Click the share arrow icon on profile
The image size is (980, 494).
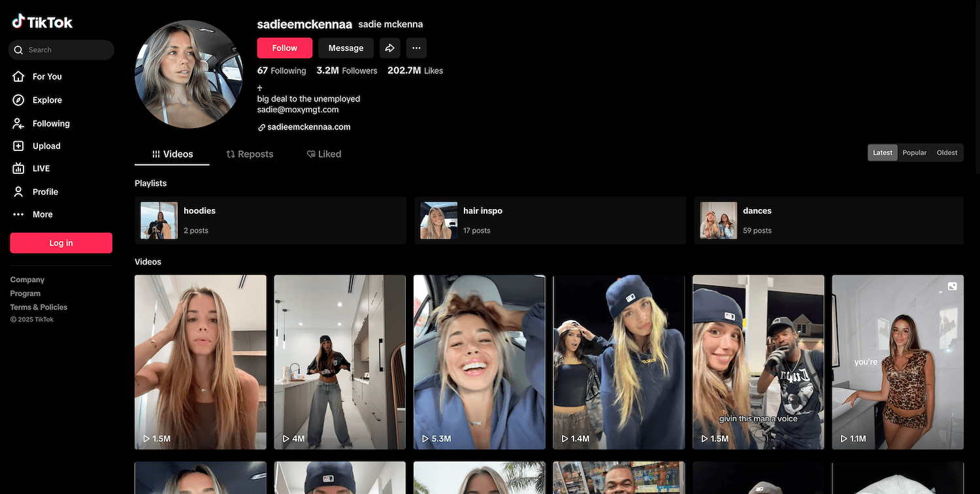coord(389,48)
